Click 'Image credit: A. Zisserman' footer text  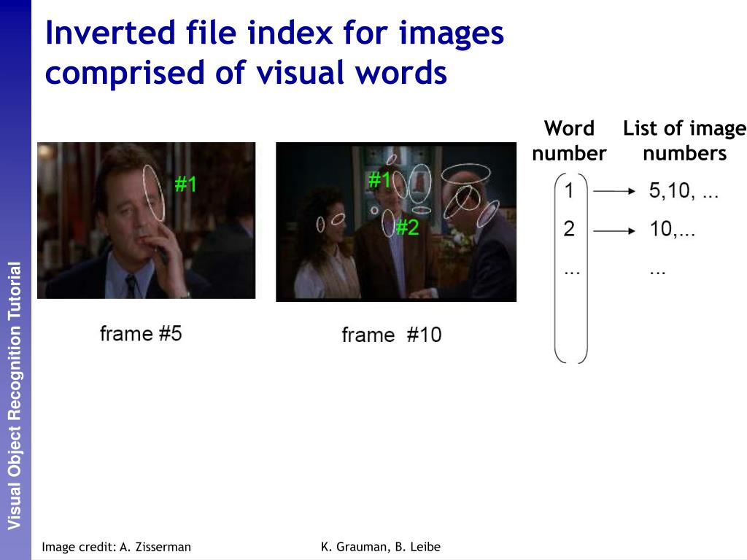point(116,547)
